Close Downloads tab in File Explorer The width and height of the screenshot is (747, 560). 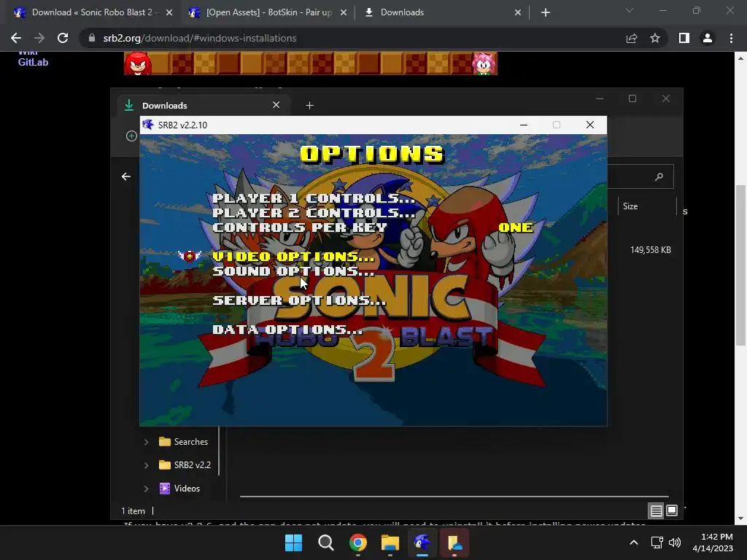276,105
